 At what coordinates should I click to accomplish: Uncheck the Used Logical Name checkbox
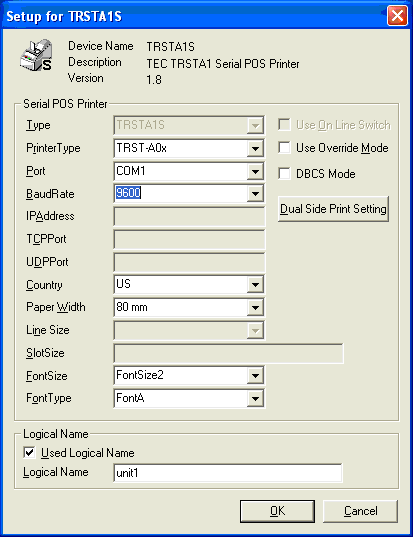(29, 452)
